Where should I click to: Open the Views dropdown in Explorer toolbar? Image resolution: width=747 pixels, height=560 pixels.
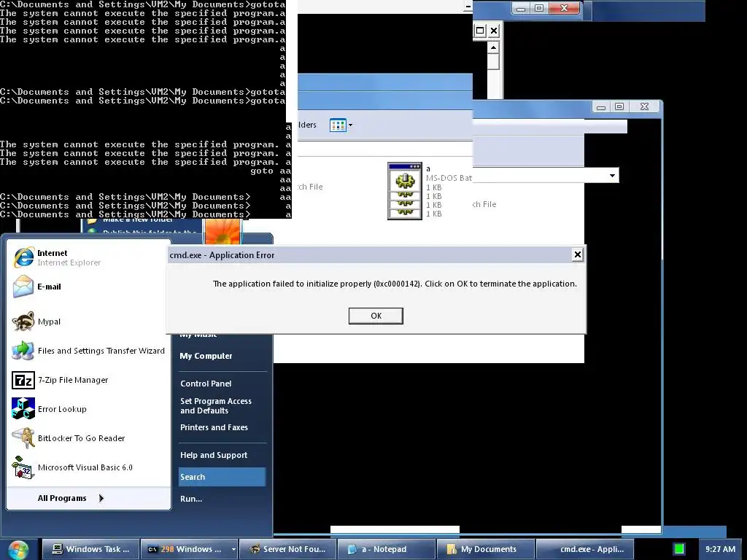pos(341,125)
